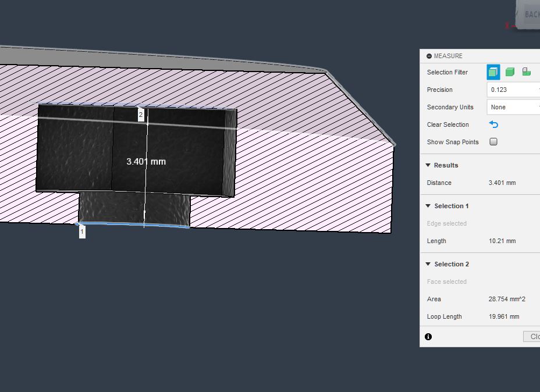Collapse the Selection 1 section
The image size is (540, 392).
pyautogui.click(x=428, y=206)
